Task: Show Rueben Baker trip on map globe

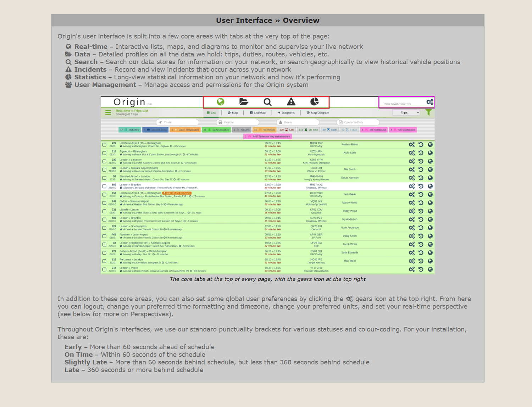Action: tap(430, 145)
